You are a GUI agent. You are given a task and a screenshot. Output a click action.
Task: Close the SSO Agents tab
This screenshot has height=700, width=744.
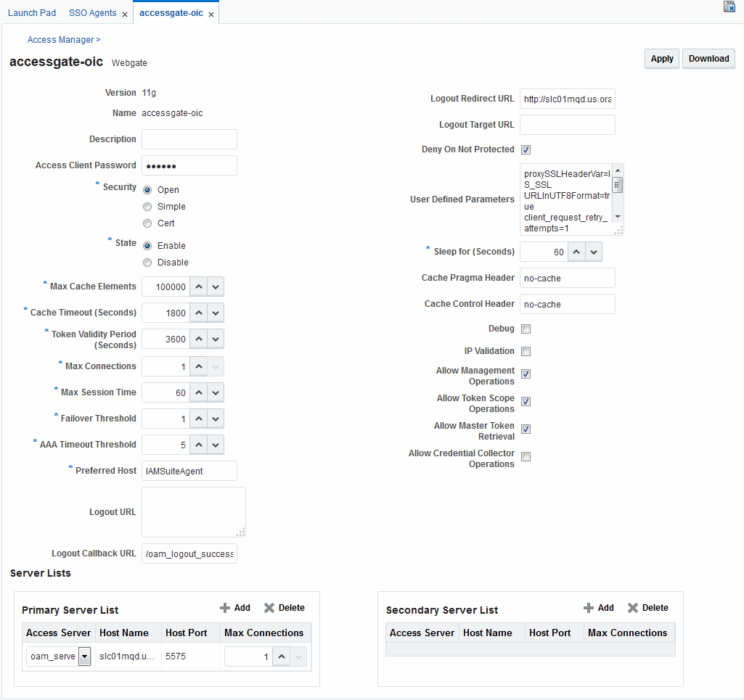point(125,15)
